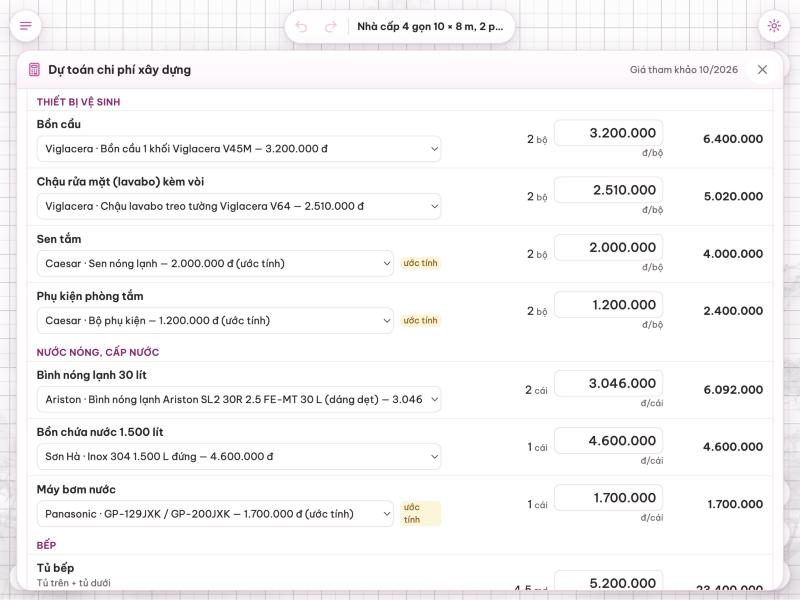The width and height of the screenshot is (800, 600).
Task: Click the 1.700.000 pump price field
Action: (609, 497)
